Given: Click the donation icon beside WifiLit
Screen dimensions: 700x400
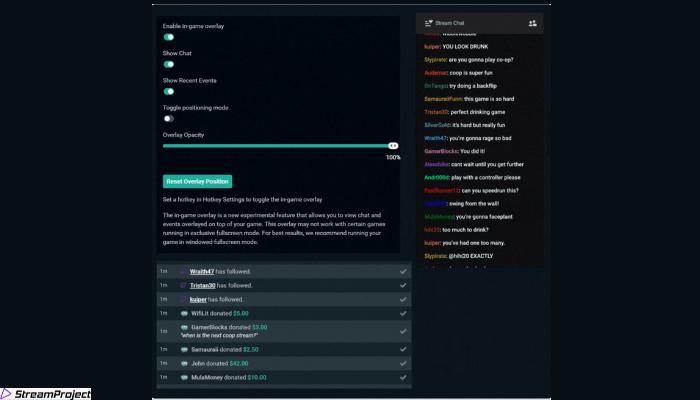Looking at the screenshot, I should click(184, 313).
